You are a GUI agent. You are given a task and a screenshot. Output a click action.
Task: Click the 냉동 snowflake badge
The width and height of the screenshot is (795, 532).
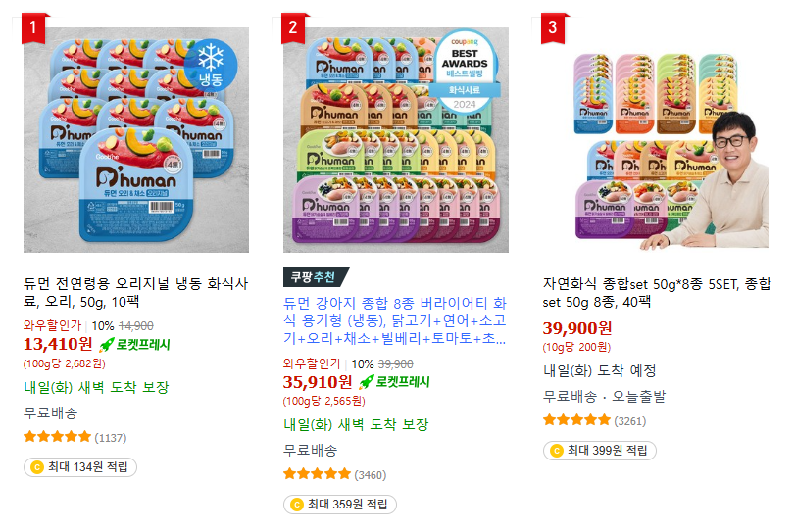tap(211, 66)
